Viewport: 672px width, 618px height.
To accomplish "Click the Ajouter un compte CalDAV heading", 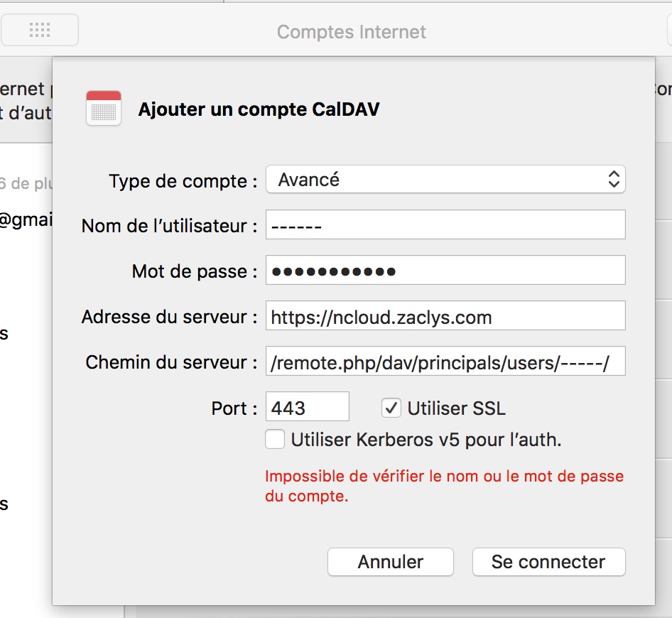I will [259, 109].
